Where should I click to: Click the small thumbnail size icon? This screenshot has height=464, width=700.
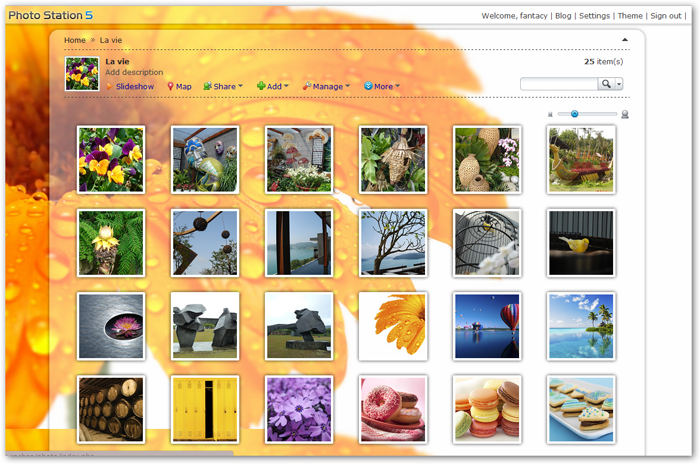coord(550,114)
